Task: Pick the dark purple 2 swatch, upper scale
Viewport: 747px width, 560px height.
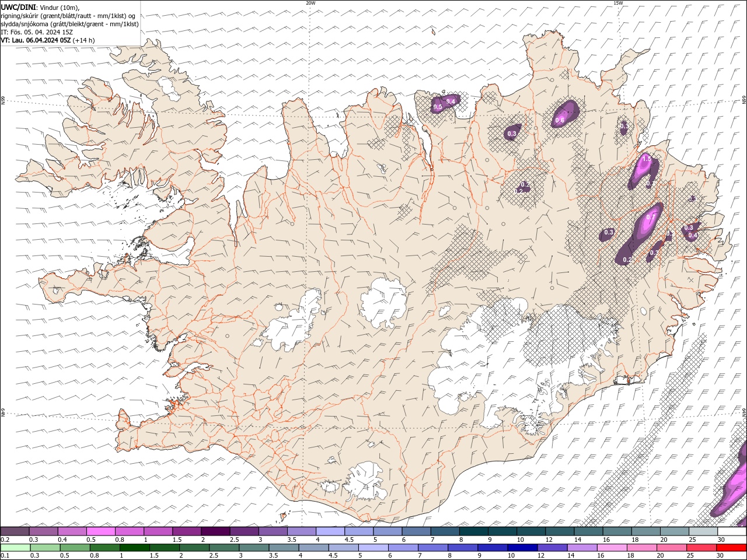Action: pos(215,531)
